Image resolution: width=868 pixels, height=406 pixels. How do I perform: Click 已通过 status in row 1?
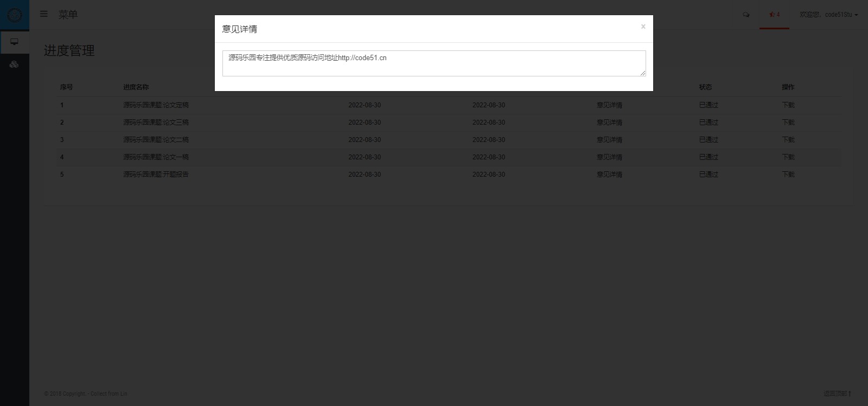coord(709,105)
